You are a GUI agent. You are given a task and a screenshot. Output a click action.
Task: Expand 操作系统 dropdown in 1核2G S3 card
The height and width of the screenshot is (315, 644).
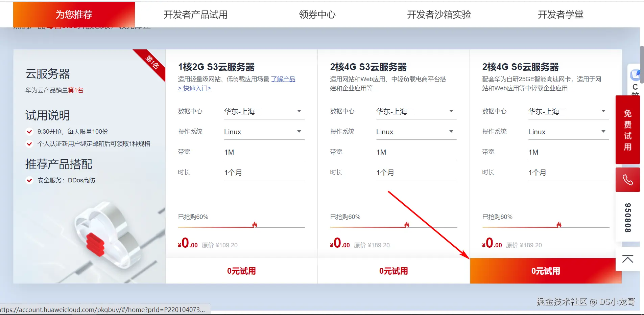(x=264, y=132)
